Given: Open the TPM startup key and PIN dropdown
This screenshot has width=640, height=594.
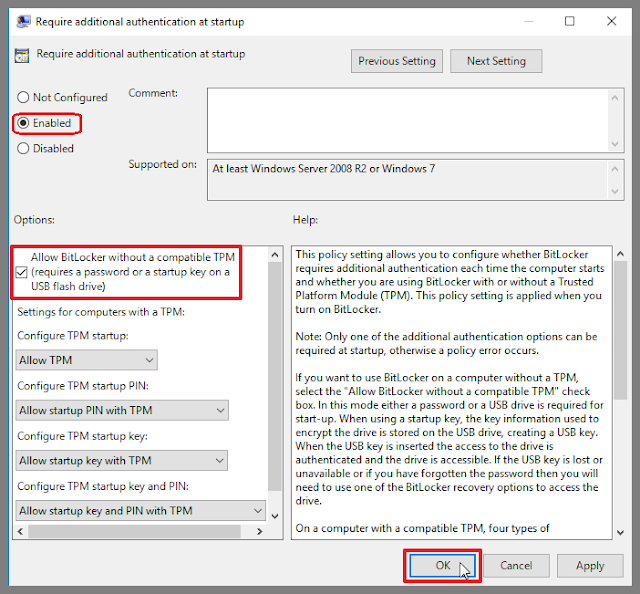Looking at the screenshot, I should click(140, 511).
